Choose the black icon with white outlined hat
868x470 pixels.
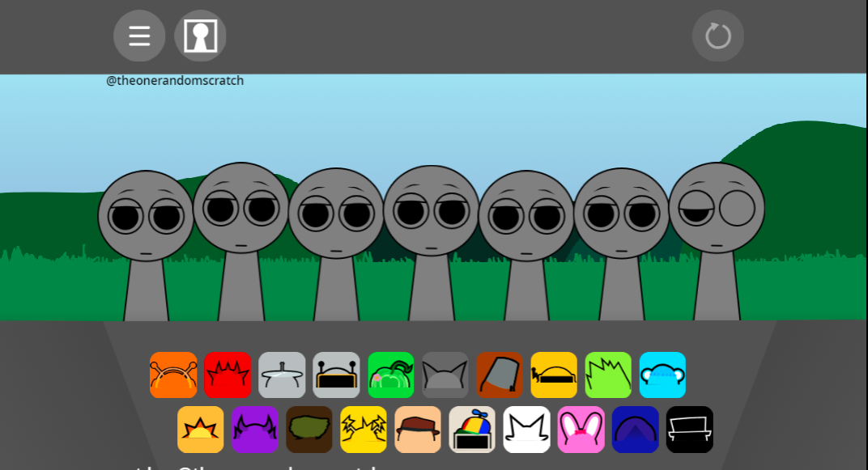click(x=690, y=430)
